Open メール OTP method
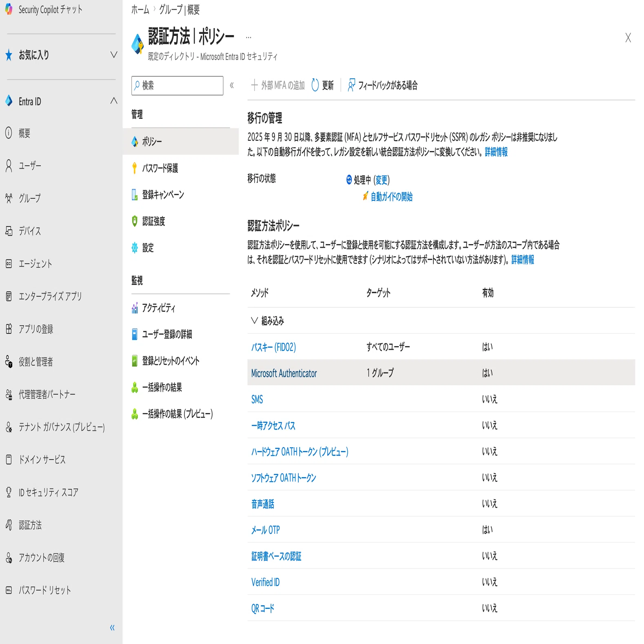 266,530
